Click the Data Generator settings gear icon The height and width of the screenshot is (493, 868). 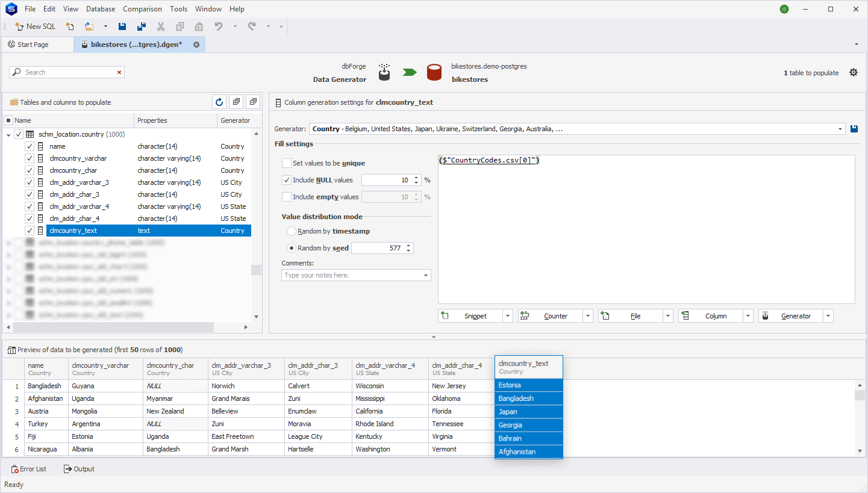(854, 72)
